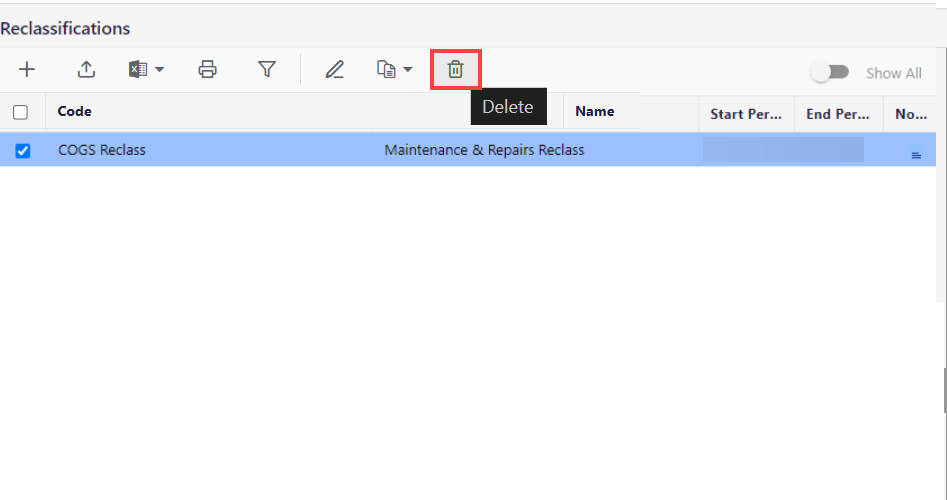This screenshot has width=947, height=500.
Task: Click the End Per... column header
Action: coord(838,114)
